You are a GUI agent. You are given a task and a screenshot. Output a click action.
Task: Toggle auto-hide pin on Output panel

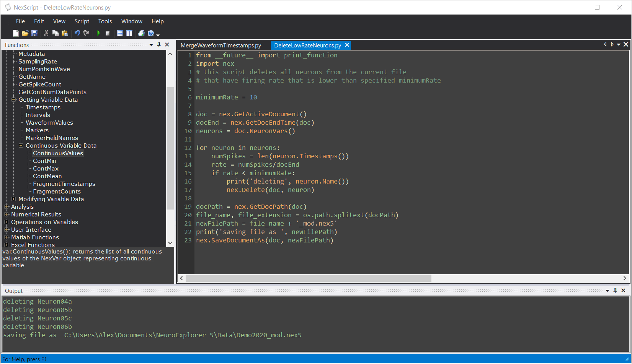(x=615, y=291)
